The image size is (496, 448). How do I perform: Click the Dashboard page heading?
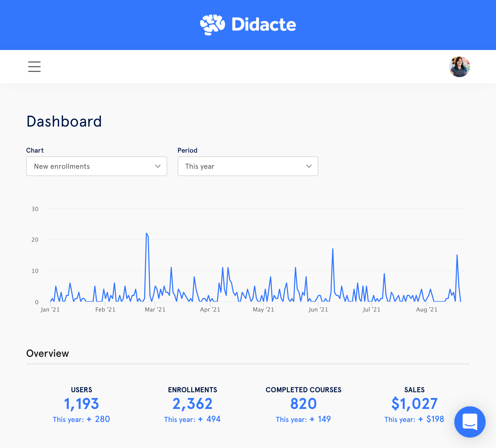(64, 121)
